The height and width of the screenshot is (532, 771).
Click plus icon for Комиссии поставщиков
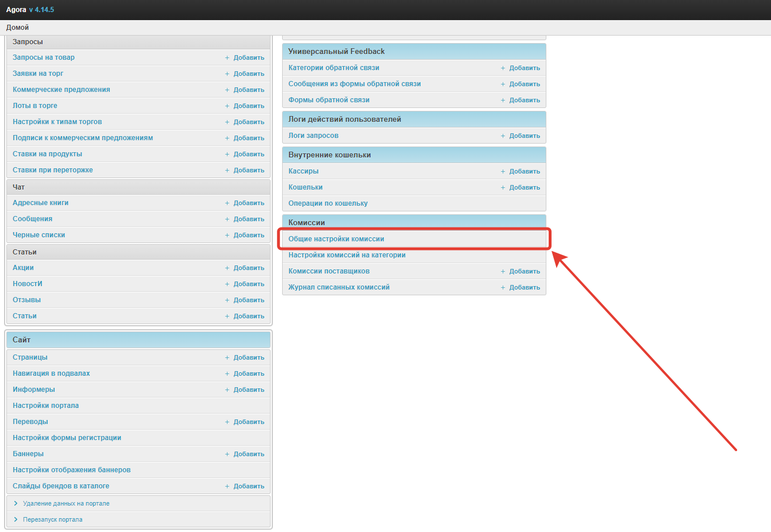[503, 272]
